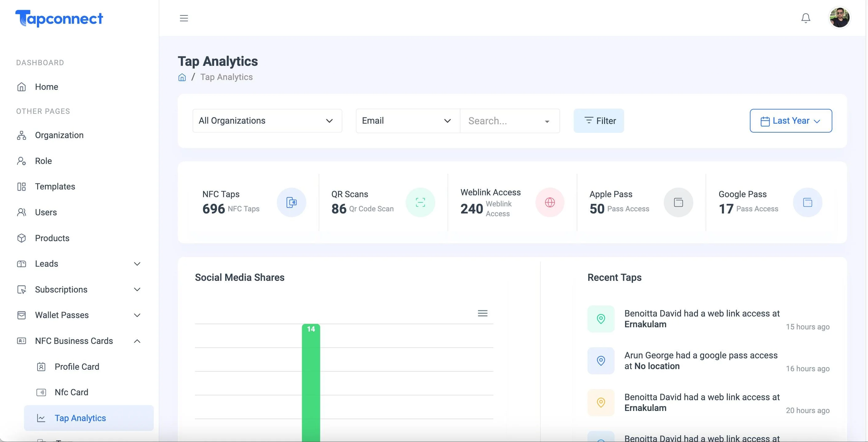The image size is (868, 442).
Task: Click the Profile Card icon
Action: pyautogui.click(x=41, y=367)
